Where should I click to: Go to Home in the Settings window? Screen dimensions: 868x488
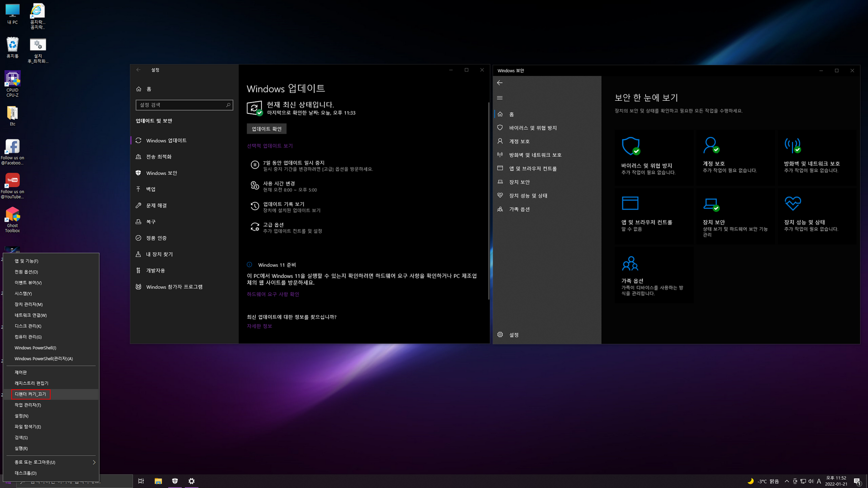185,89
